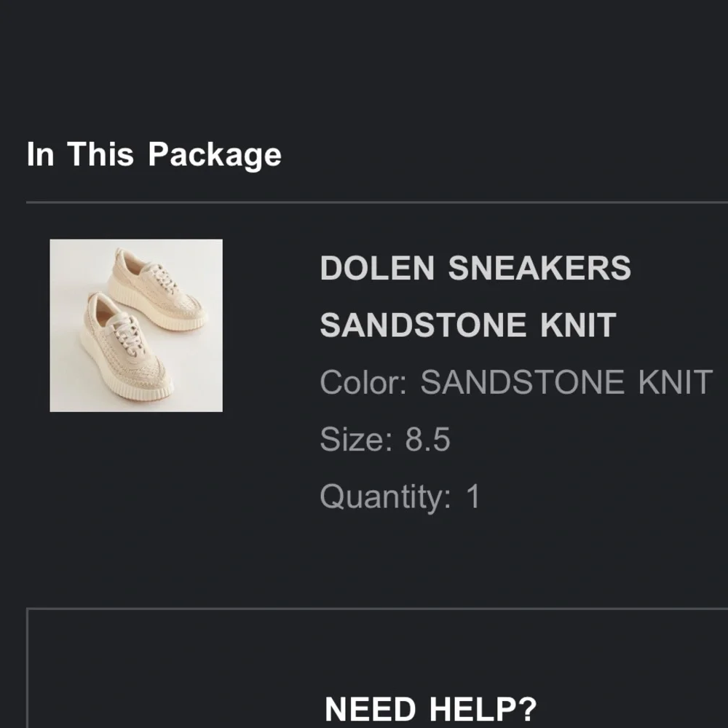This screenshot has height=728, width=728.
Task: Click the word "Package" in the heading
Action: [x=215, y=154]
